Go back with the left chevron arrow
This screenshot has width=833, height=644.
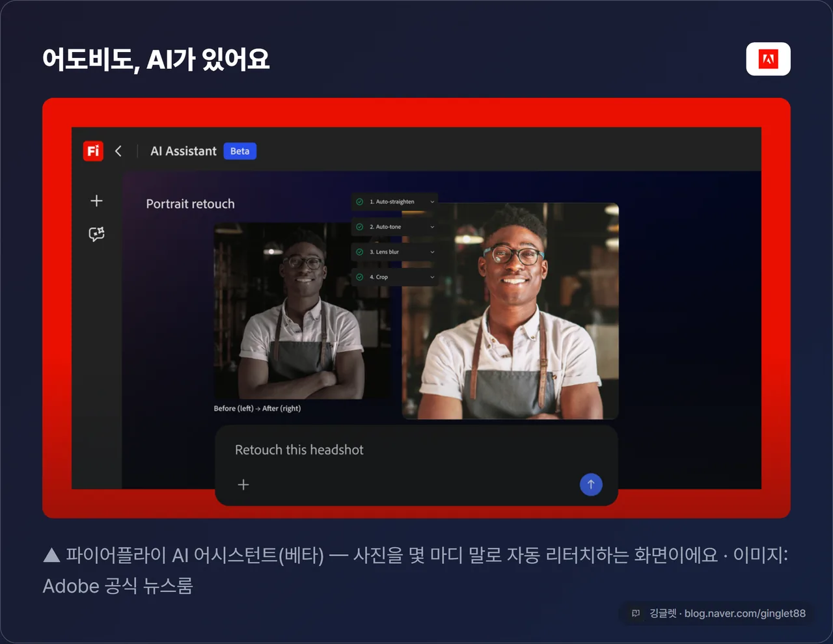(x=118, y=151)
